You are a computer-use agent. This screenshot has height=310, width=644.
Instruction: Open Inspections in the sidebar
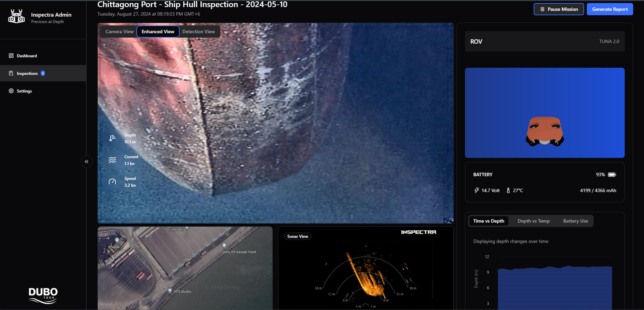pos(43,73)
